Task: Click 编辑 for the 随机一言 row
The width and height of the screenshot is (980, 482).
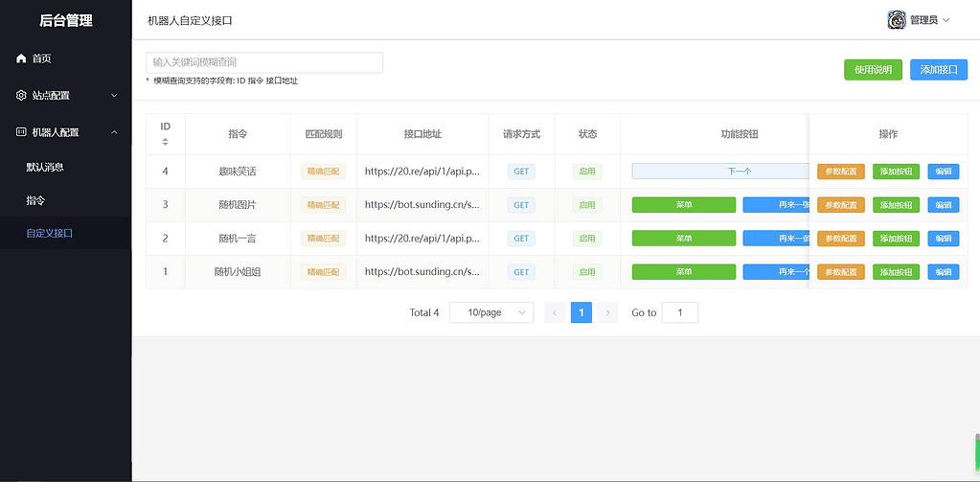Action: [x=944, y=239]
